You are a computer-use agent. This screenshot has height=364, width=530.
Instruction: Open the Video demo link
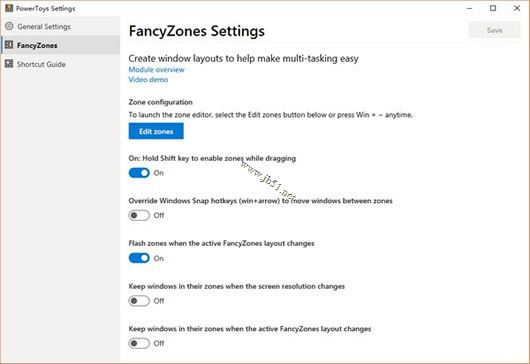coord(148,80)
